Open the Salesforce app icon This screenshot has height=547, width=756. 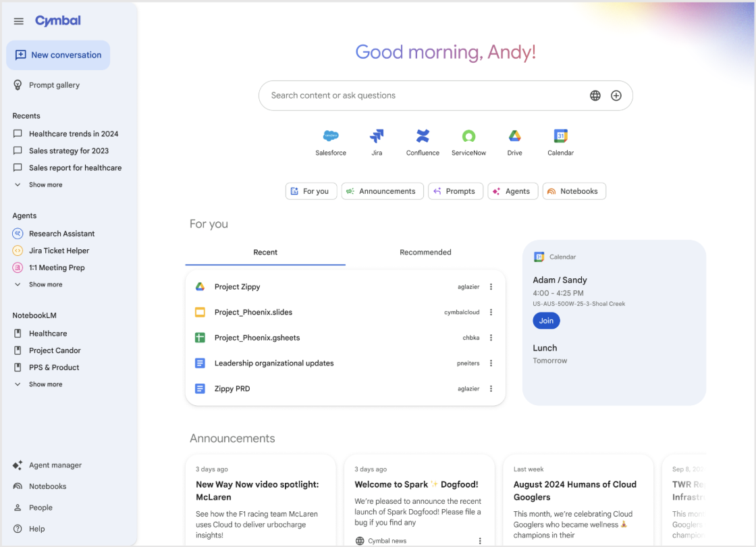point(331,136)
